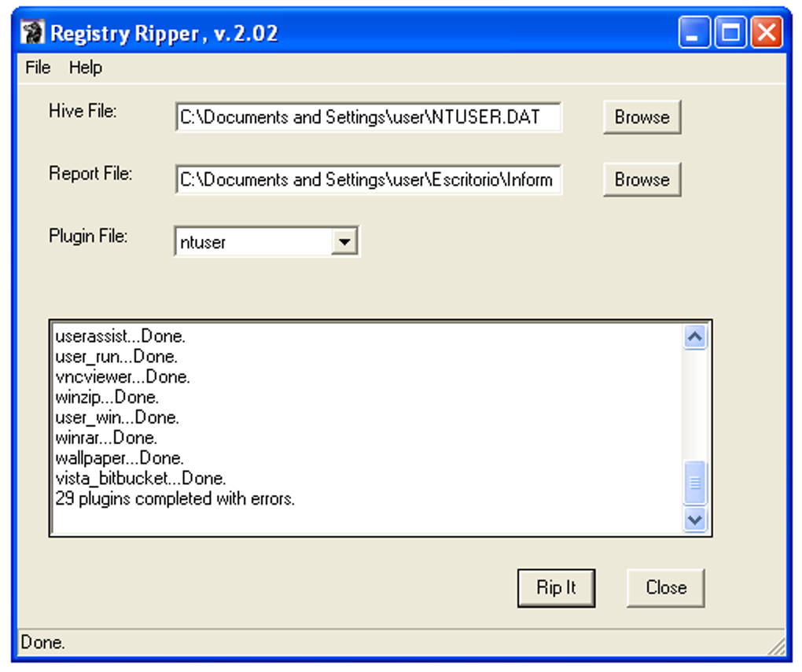The width and height of the screenshot is (802, 672).
Task: Open the Help menu
Action: 85,68
